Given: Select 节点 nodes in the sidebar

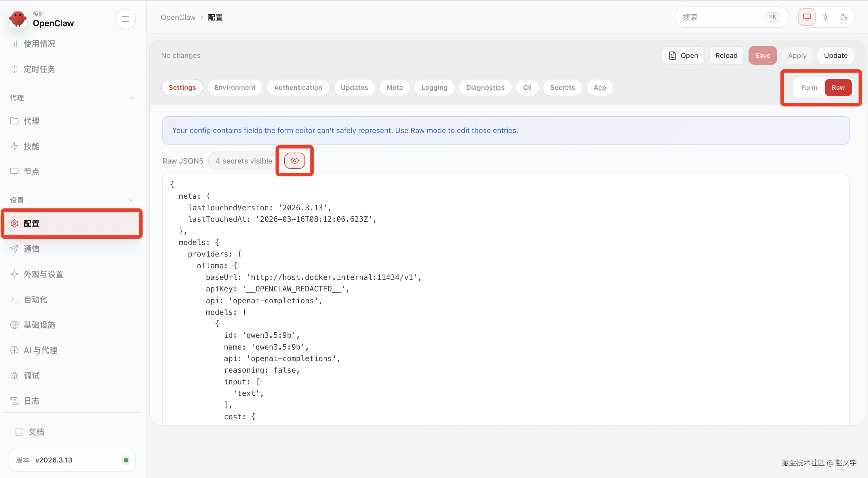Looking at the screenshot, I should pyautogui.click(x=32, y=171).
